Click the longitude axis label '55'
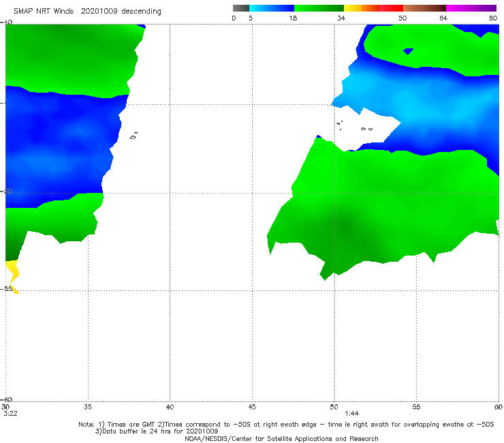Viewport: 504px width, 443px height. pos(416,407)
